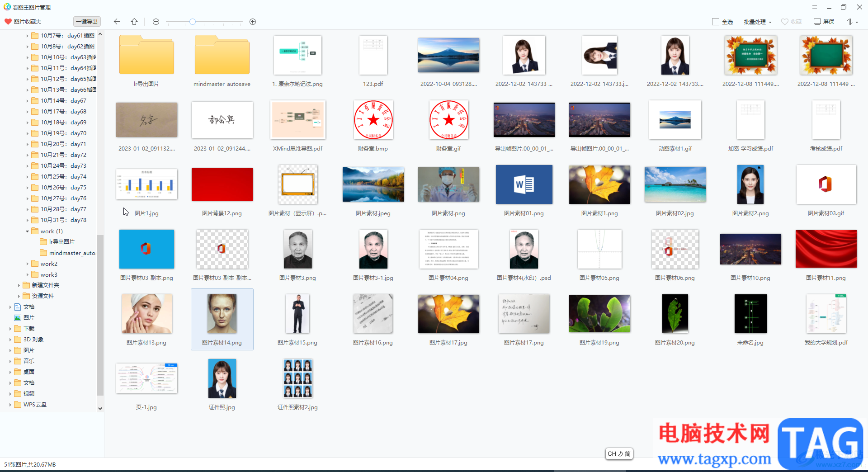This screenshot has height=472, width=868.
Task: Collapse the work (1) tree folder
Action: (x=27, y=231)
